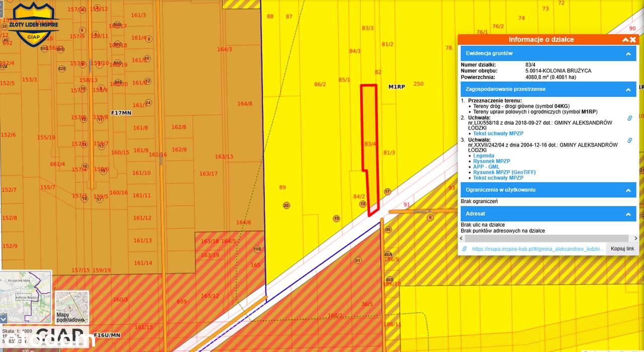The height and width of the screenshot is (352, 644).
Task: Open Tekst uchwały MPZP under uchwała XXVII/242/04
Action: click(x=498, y=178)
